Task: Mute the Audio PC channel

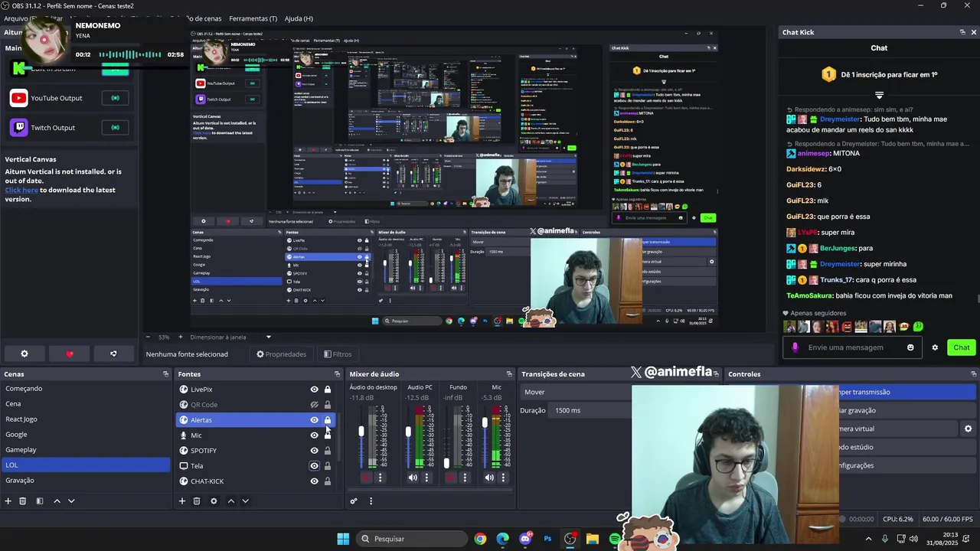Action: click(413, 478)
